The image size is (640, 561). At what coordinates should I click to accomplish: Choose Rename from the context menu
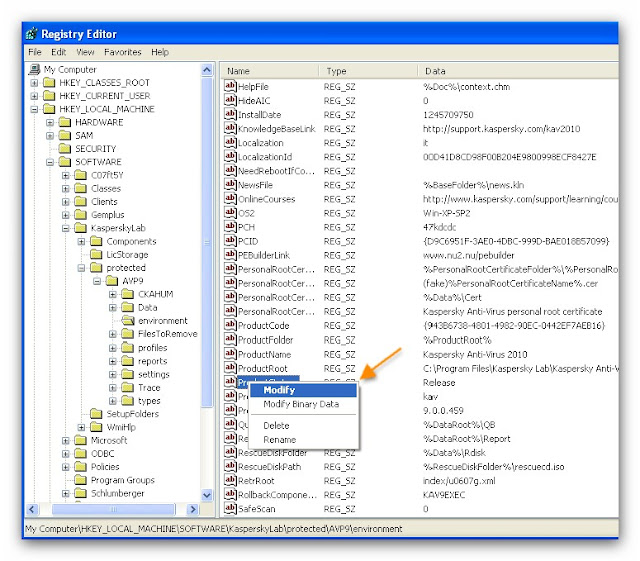(x=303, y=439)
